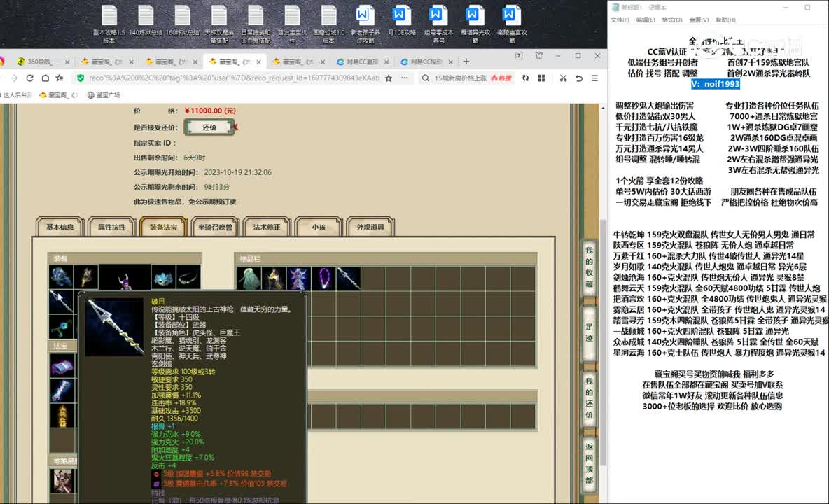This screenshot has width=829, height=504.
Task: Click purple necklace in 物品栏 inventory
Action: coord(323,279)
